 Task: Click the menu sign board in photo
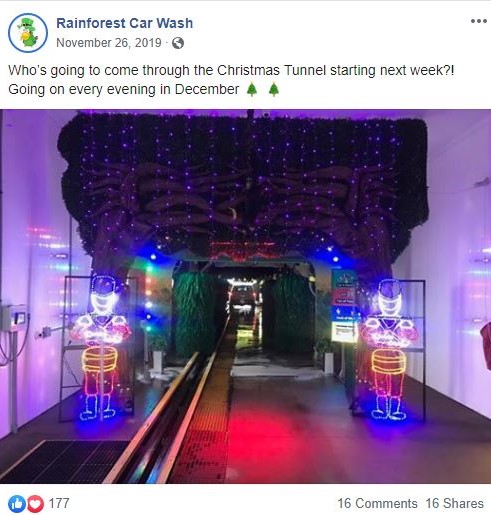[344, 306]
